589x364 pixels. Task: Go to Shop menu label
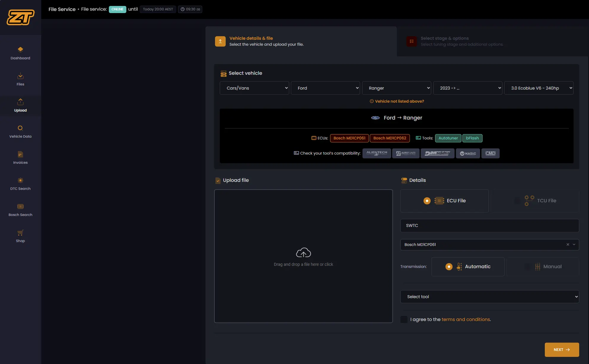20,241
